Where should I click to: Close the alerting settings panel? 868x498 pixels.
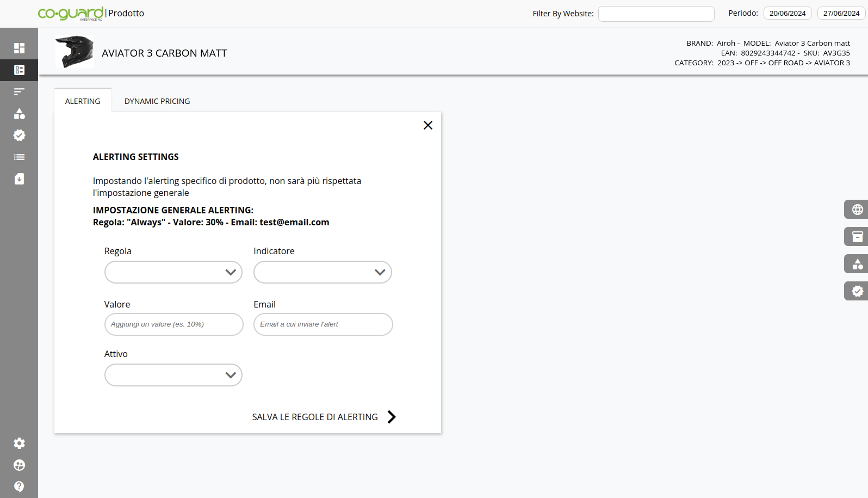(x=428, y=125)
